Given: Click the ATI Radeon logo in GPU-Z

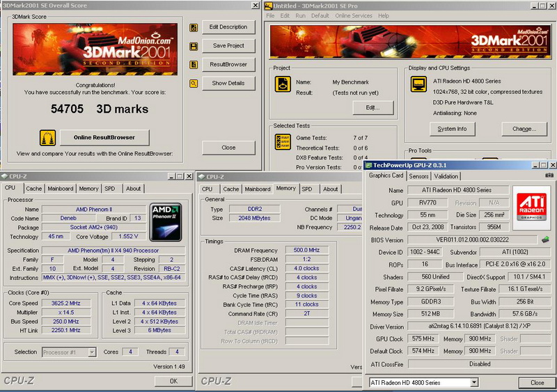Looking at the screenshot, I should point(531,205).
